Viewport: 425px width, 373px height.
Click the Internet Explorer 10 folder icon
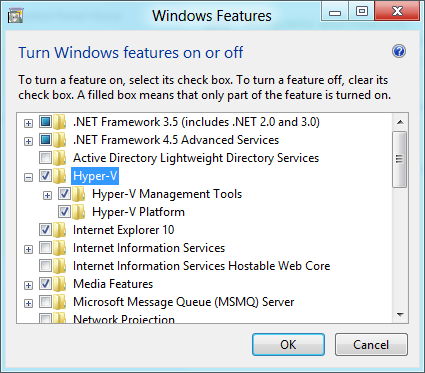(60, 230)
